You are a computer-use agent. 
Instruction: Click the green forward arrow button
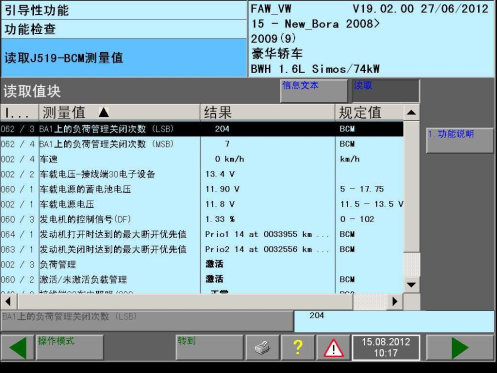pos(460,348)
